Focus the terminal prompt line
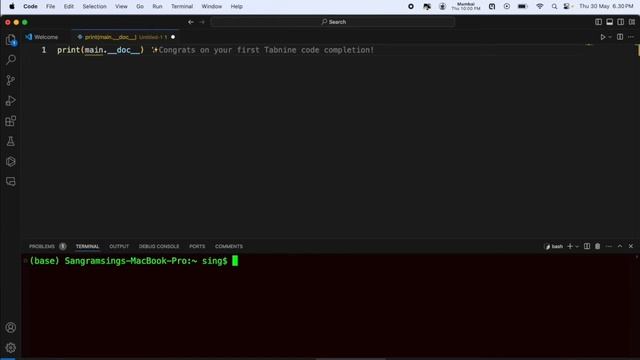Viewport: 640px width, 360px height. (133, 261)
